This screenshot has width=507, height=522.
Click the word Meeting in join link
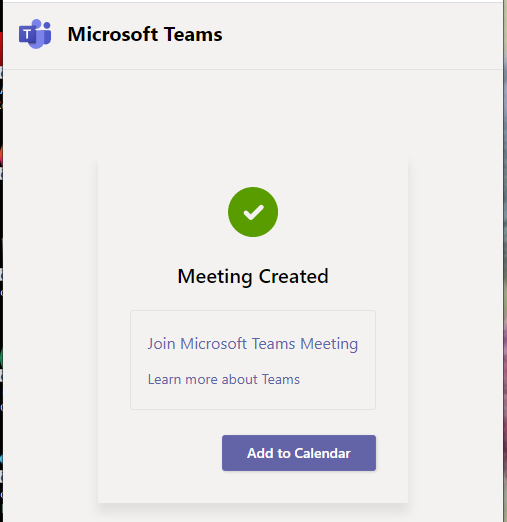329,344
